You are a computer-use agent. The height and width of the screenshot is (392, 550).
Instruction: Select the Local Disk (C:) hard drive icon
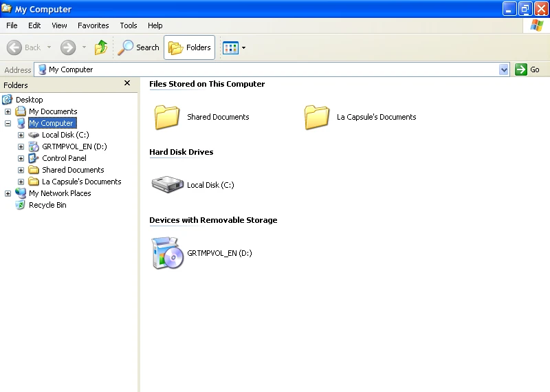[167, 184]
